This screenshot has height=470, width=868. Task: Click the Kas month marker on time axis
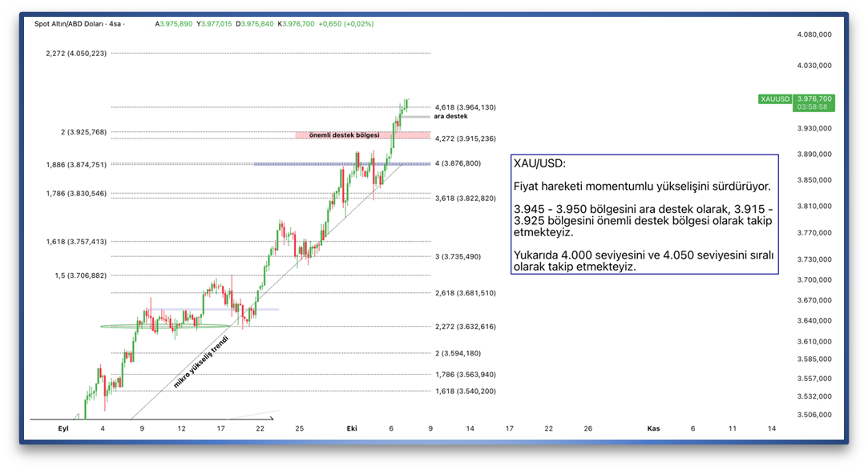coord(653,428)
